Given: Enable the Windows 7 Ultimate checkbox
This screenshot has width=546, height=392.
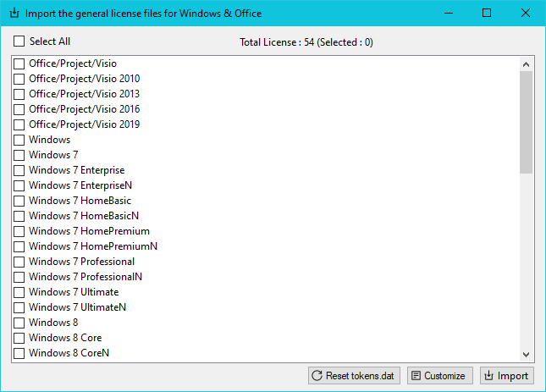Looking at the screenshot, I should click(x=19, y=292).
